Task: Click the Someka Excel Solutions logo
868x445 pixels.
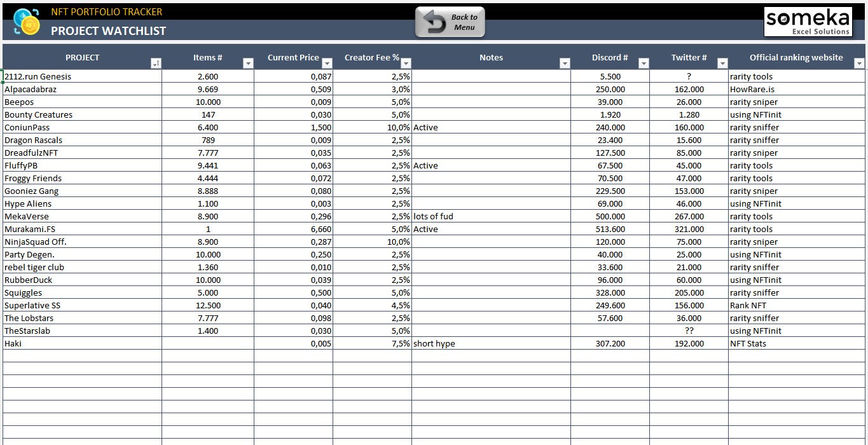Action: coord(808,21)
